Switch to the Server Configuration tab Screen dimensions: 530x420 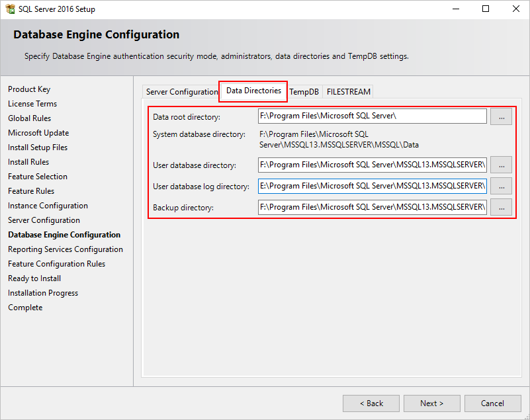[182, 92]
